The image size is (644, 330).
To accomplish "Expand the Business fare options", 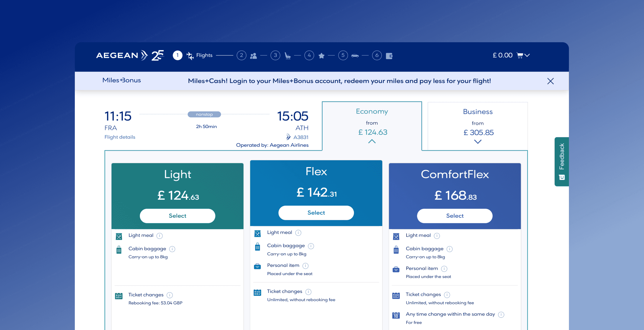I will tap(477, 142).
